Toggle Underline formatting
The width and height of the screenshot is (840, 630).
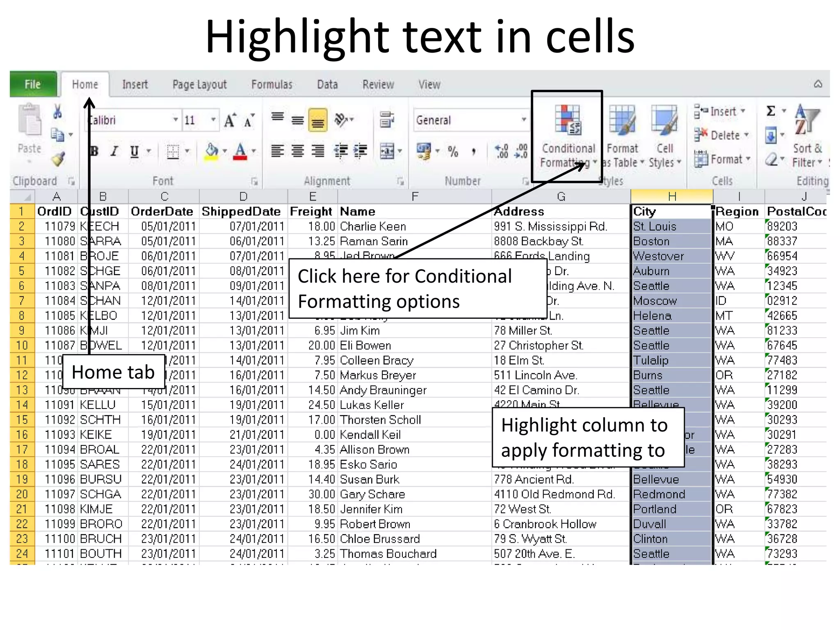click(x=134, y=151)
